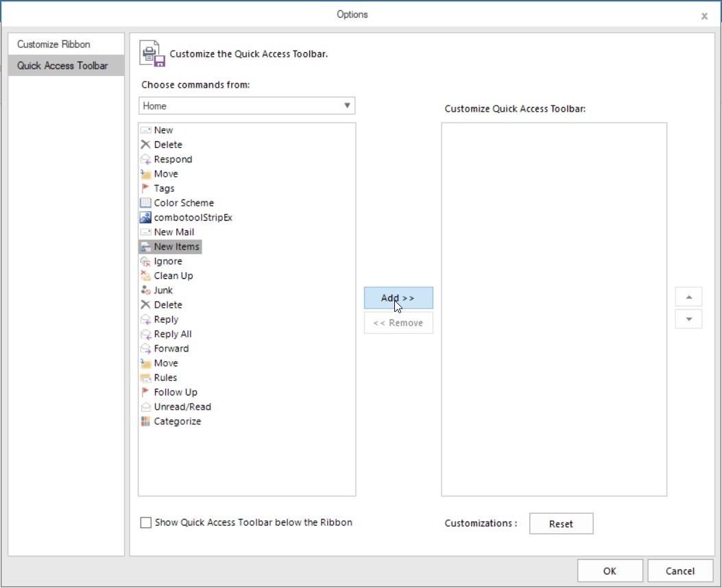Click the Add button
The width and height of the screenshot is (722, 588).
click(398, 297)
